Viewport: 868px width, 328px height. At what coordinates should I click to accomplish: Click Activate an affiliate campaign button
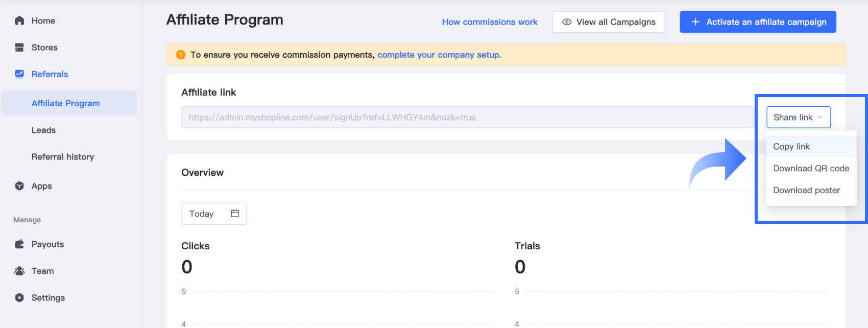click(x=758, y=22)
